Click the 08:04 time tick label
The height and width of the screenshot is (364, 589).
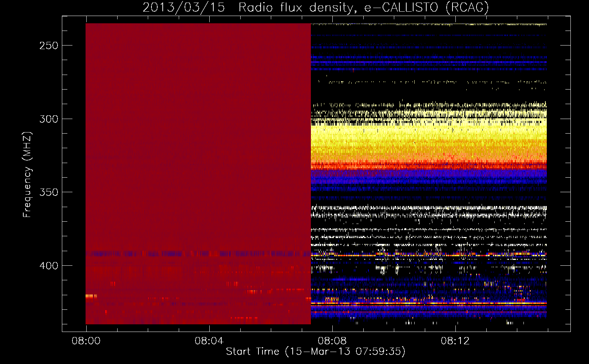[x=209, y=341]
